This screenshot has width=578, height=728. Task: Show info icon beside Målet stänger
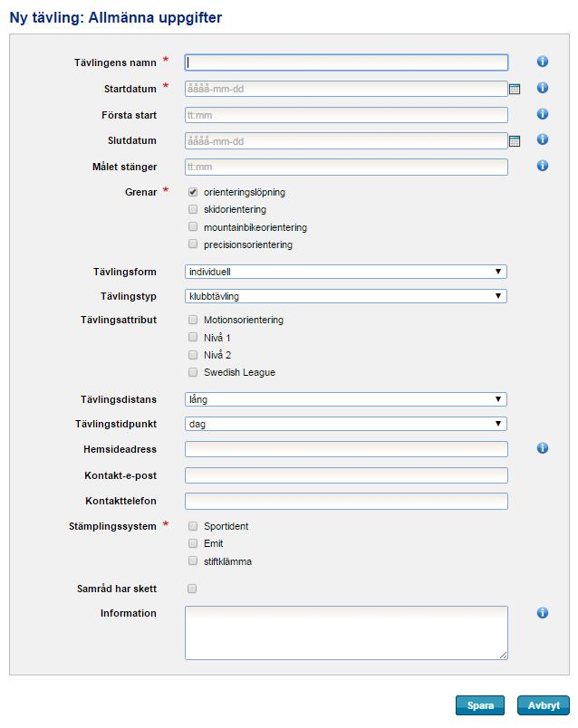click(x=543, y=166)
